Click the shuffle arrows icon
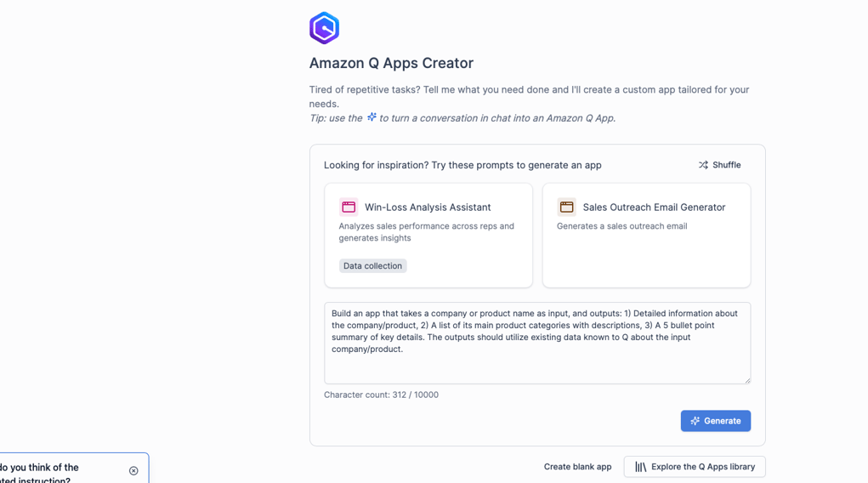Viewport: 868px width, 483px height. pos(703,165)
